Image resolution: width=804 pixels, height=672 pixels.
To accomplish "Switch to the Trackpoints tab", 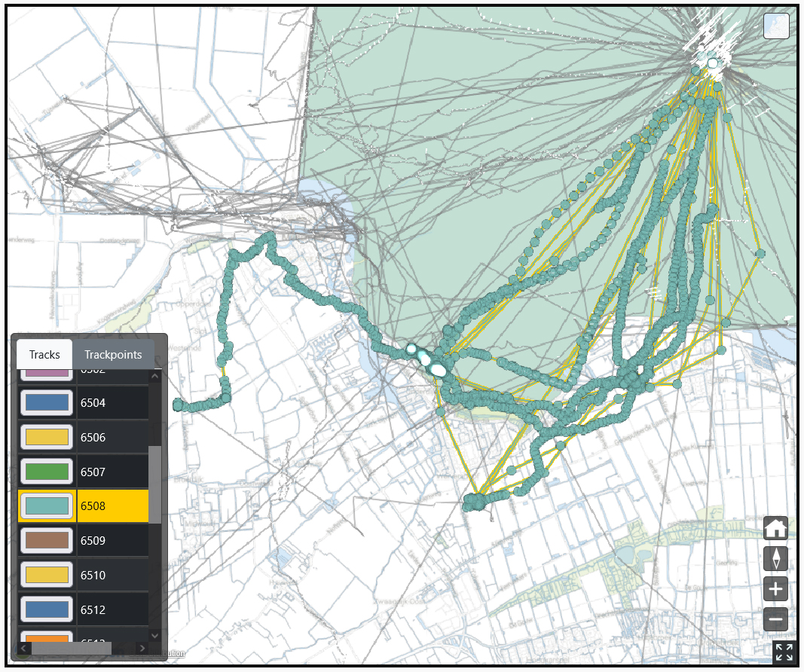I will (x=113, y=354).
